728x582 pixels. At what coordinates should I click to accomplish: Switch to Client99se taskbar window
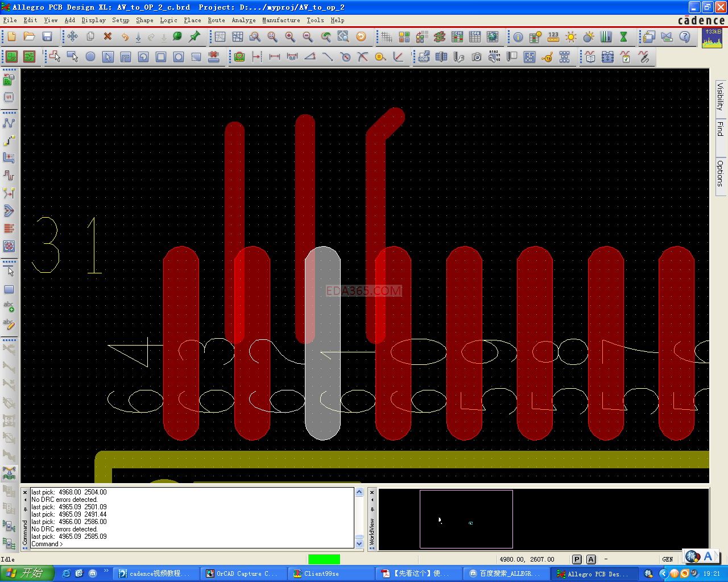click(330, 573)
